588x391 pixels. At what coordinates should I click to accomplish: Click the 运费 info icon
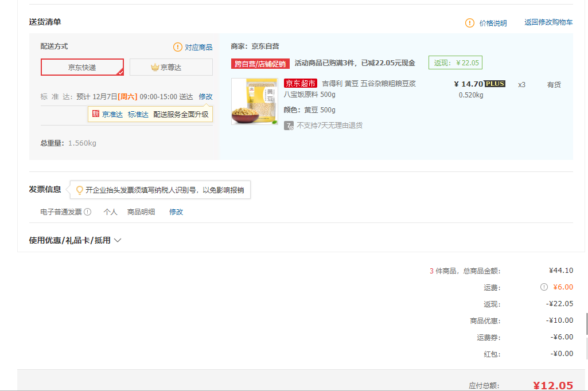[544, 287]
